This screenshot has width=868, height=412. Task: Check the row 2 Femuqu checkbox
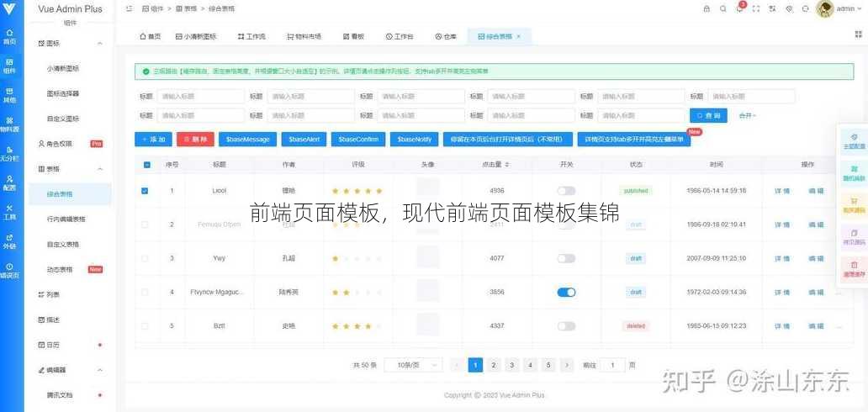pyautogui.click(x=145, y=224)
